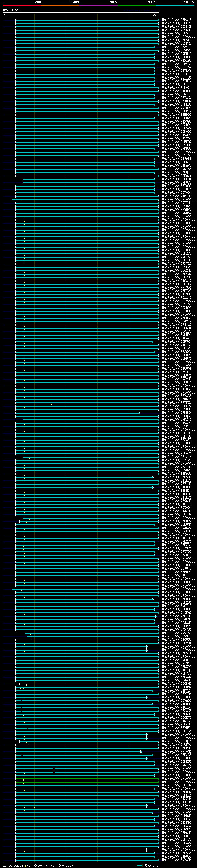
Task: Click hit label UniRef100_P49242
Action: 177,281
